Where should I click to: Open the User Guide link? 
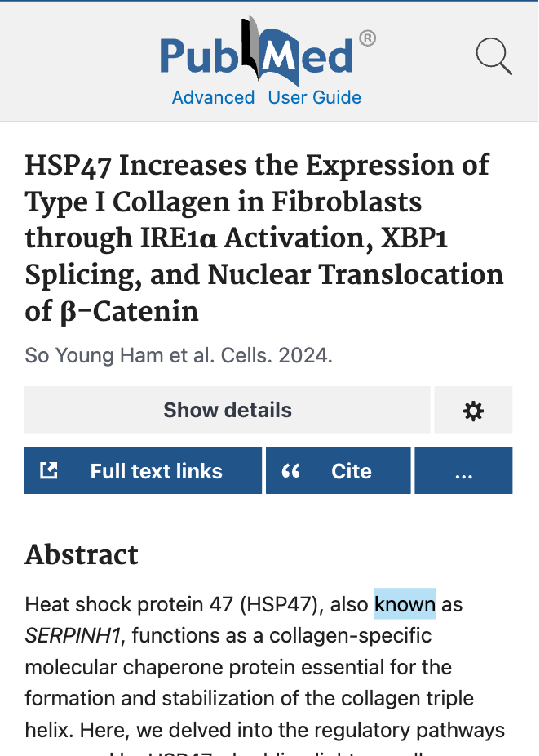[x=315, y=97]
